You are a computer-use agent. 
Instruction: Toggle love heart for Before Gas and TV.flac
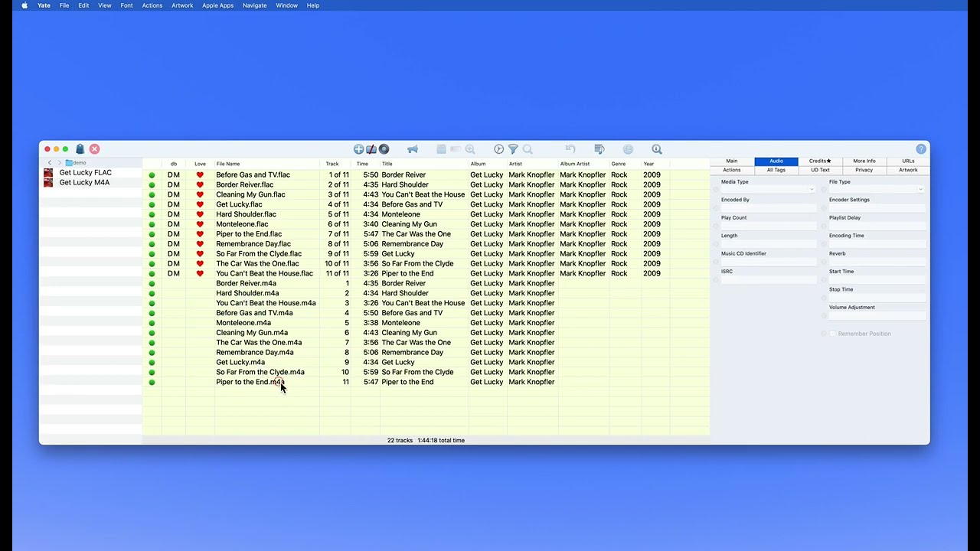200,175
